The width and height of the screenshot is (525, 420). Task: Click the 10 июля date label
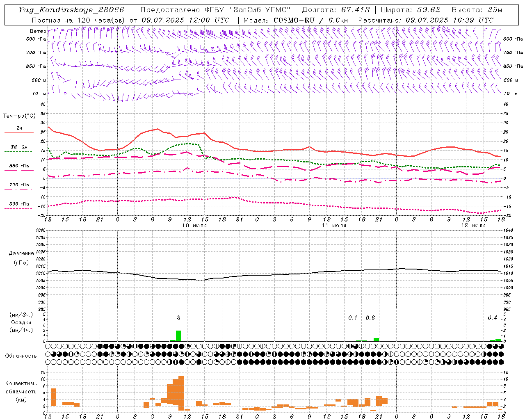[194, 226]
